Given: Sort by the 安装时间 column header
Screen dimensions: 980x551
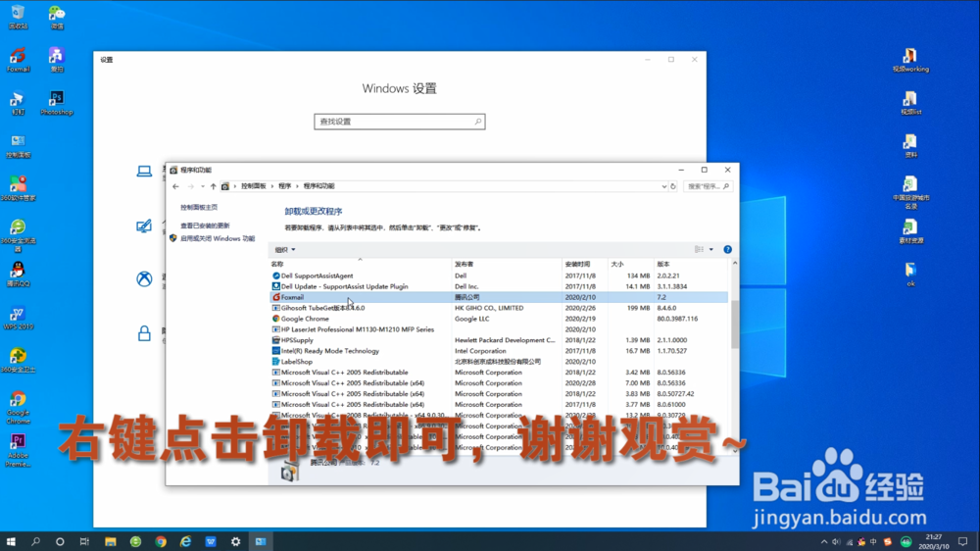Looking at the screenshot, I should 584,264.
